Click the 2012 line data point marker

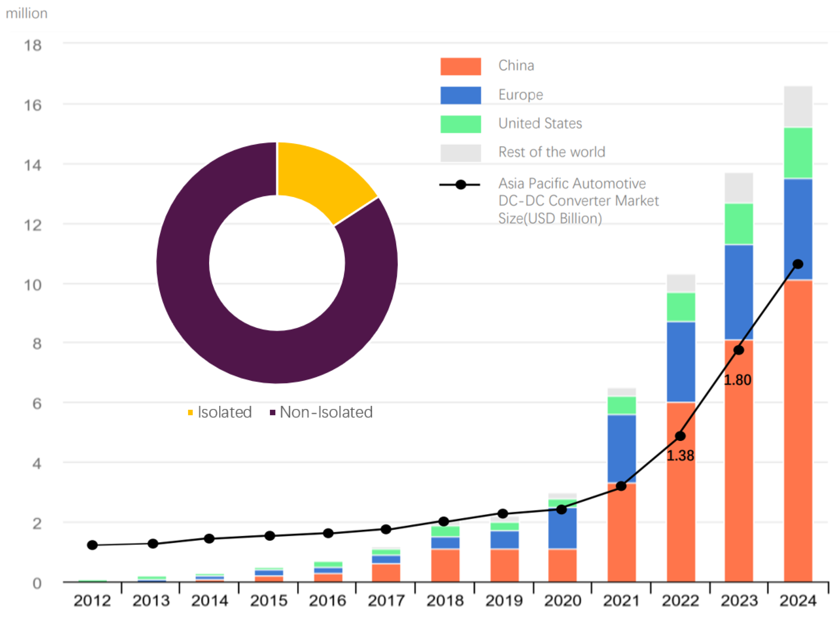(92, 545)
